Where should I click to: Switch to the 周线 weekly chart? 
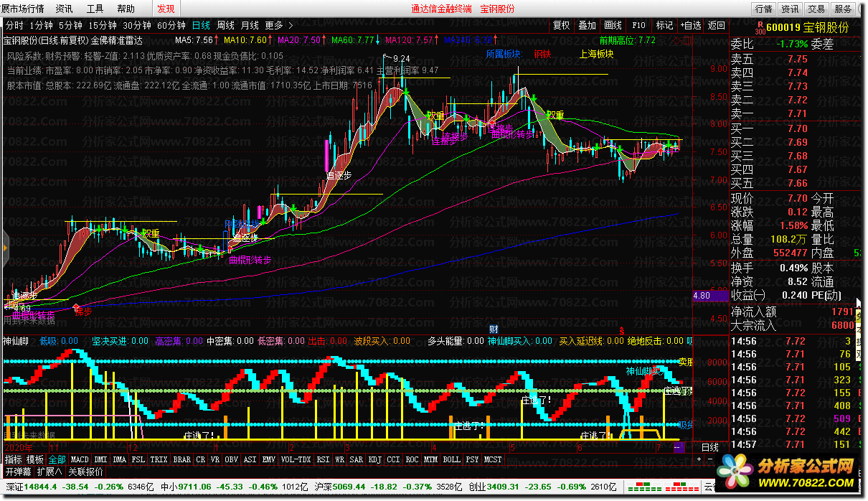click(225, 25)
